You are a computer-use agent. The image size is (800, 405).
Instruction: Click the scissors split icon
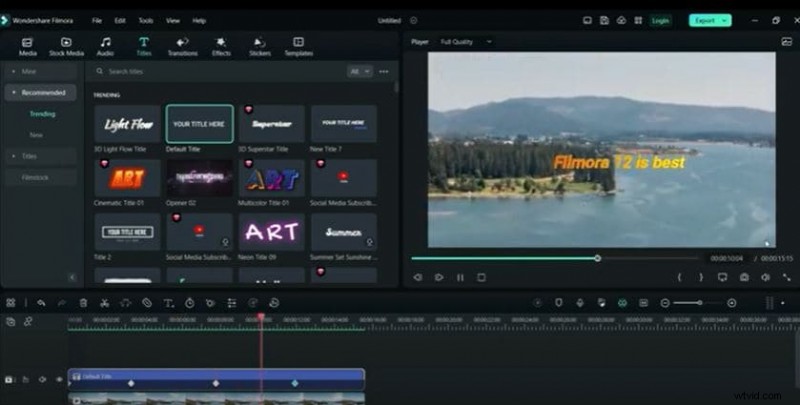coord(105,303)
